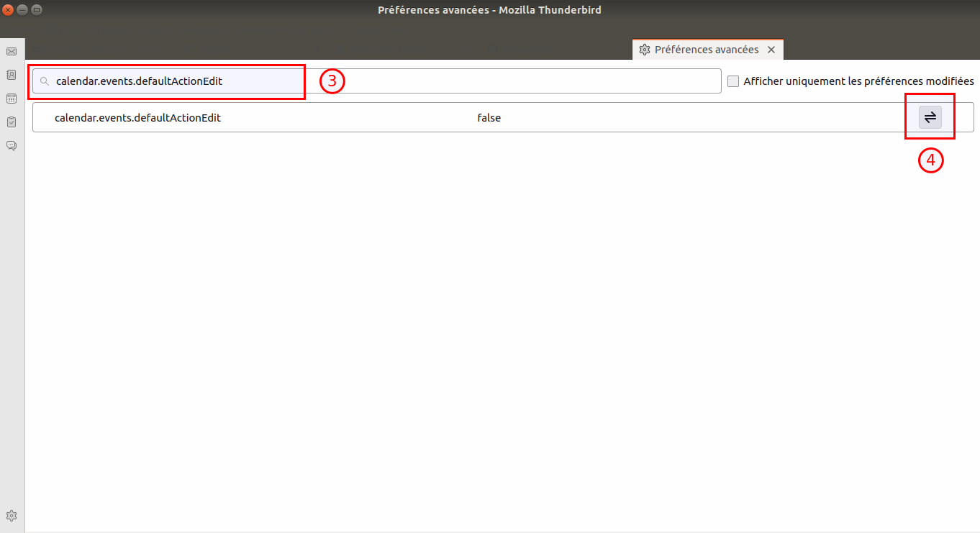Toggle calendar.events.defaultActionEdit with the arrows button

point(930,117)
